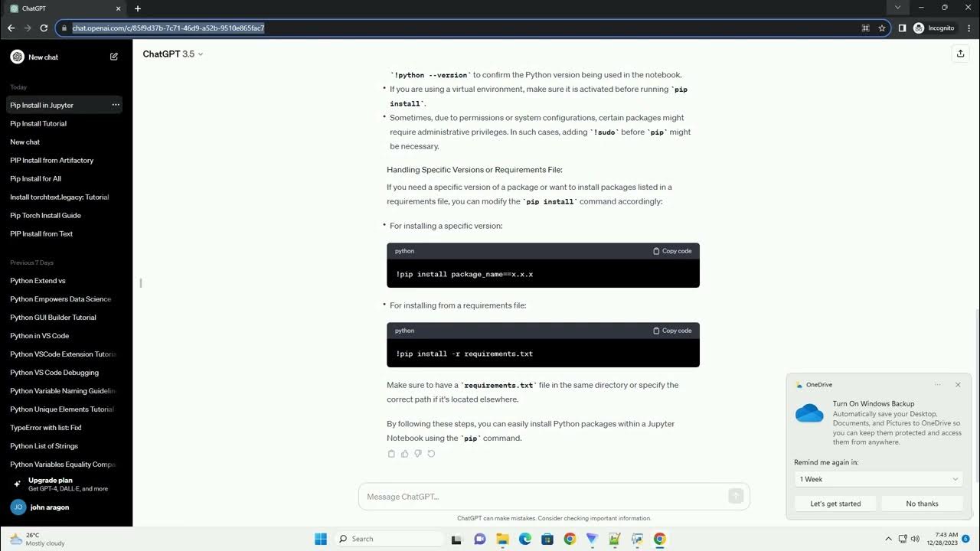Open Windows Start menu

[x=321, y=539]
